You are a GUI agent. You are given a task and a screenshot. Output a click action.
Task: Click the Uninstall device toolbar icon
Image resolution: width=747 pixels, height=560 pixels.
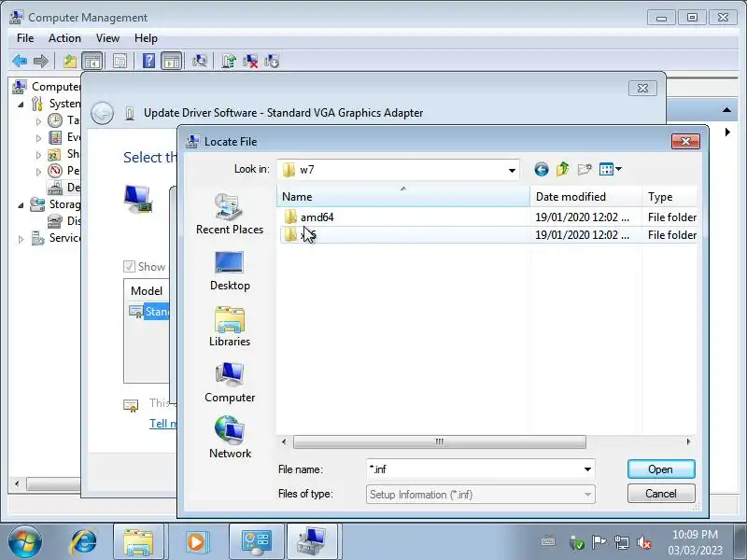coord(250,61)
